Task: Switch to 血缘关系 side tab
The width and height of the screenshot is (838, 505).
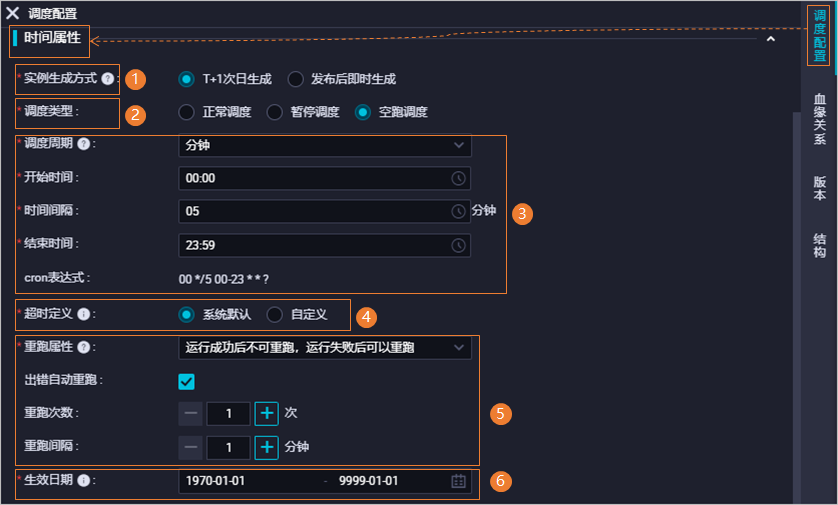Action: [x=819, y=119]
